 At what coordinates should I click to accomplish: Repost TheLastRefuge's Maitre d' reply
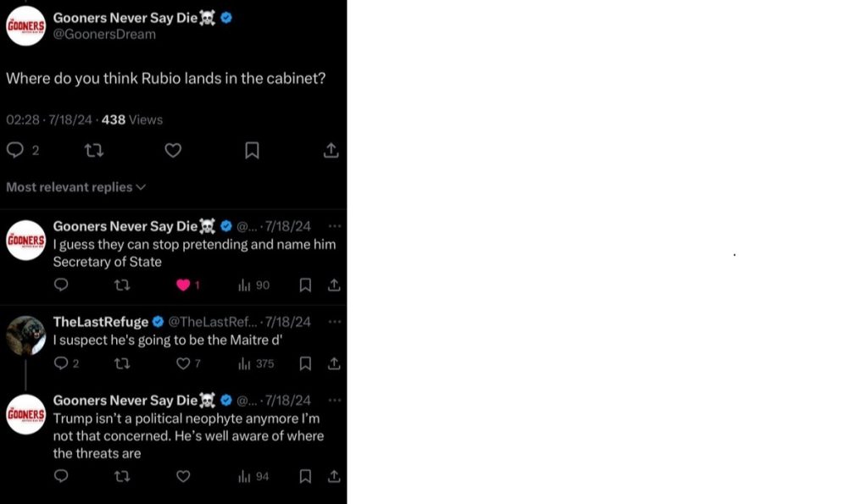(122, 363)
